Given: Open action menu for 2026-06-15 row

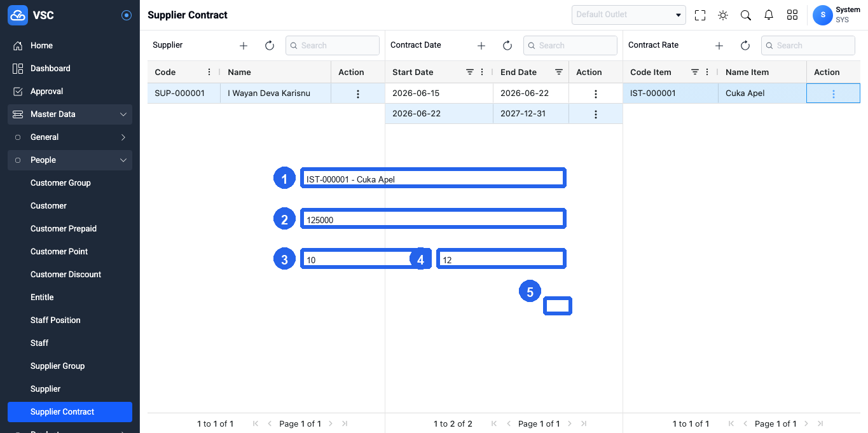Looking at the screenshot, I should point(596,94).
